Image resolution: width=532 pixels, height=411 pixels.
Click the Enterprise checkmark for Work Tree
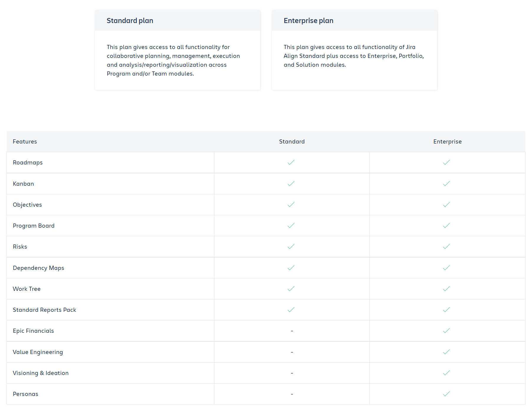446,289
